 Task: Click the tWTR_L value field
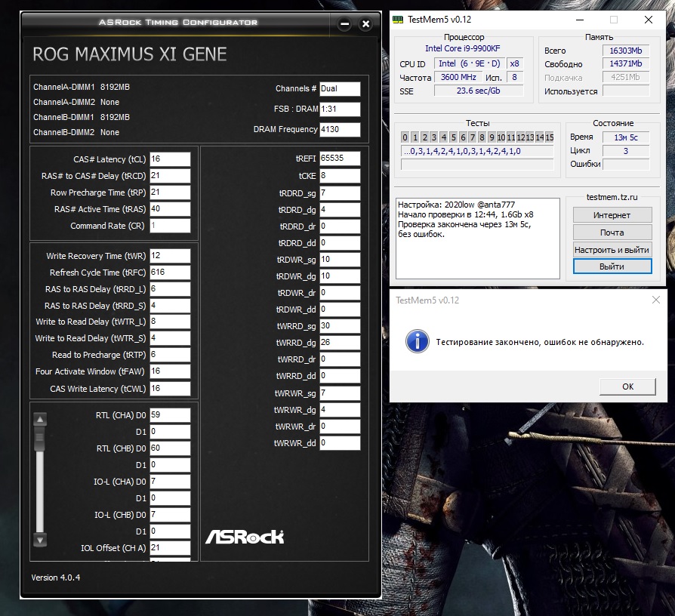coord(170,322)
